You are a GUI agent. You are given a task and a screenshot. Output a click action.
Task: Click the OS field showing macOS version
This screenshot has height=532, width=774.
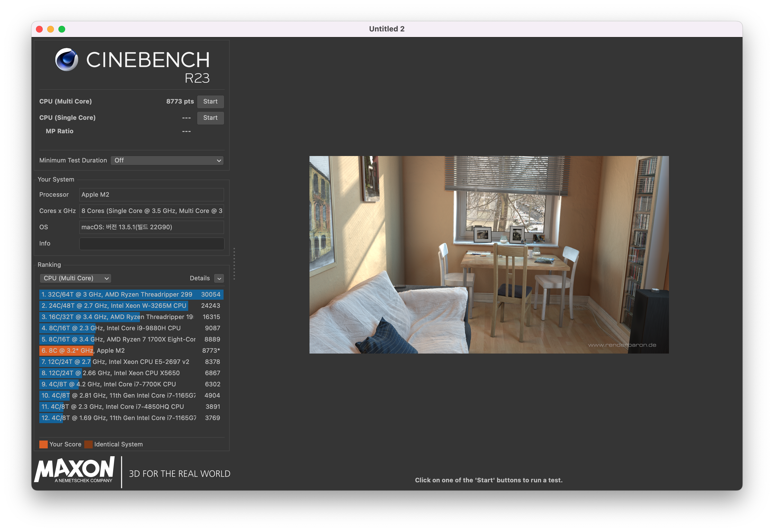[151, 227]
